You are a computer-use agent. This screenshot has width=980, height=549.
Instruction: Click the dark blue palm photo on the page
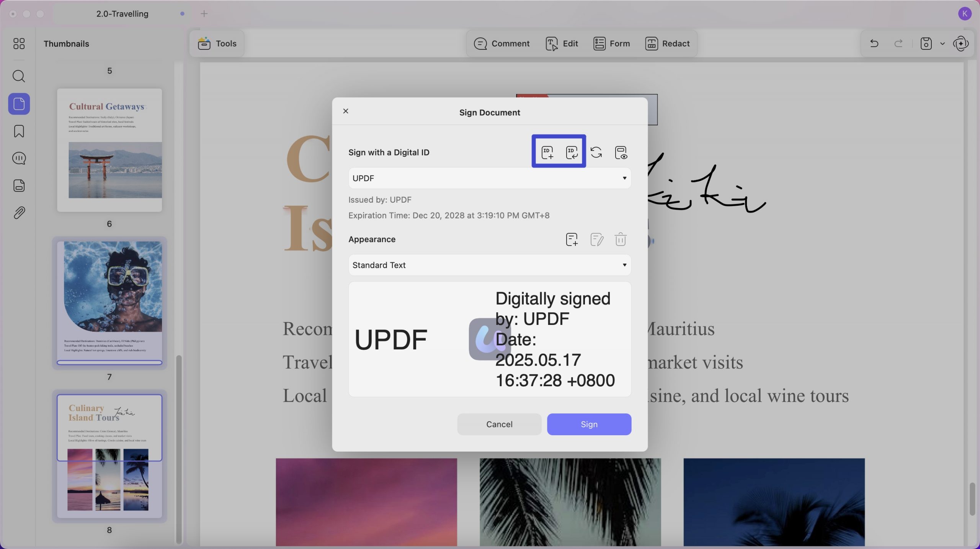click(x=774, y=502)
